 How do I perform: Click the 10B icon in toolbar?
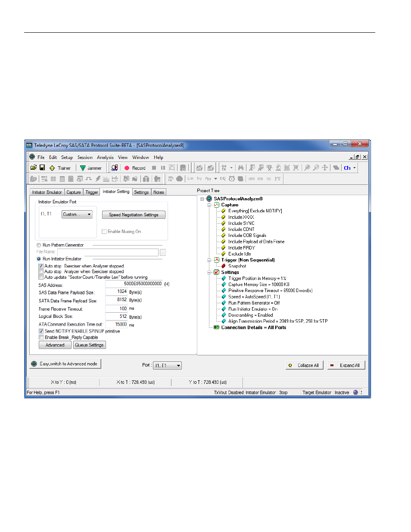pos(252,179)
